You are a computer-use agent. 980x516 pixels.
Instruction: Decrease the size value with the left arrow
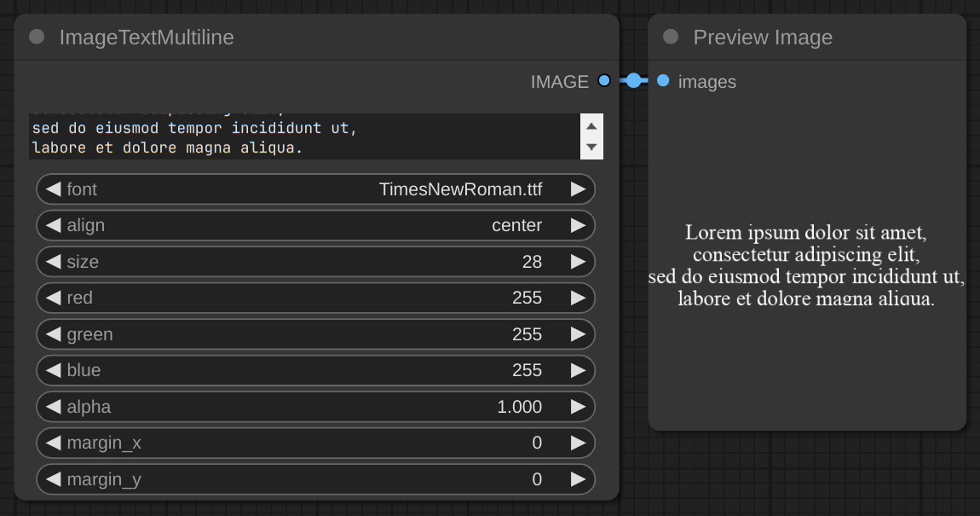[x=53, y=262]
